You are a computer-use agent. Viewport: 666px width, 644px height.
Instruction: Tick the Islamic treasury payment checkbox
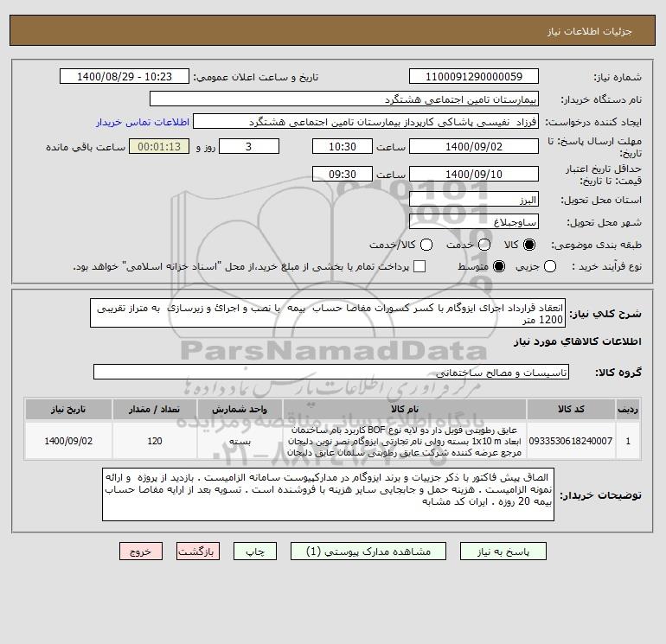pos(419,266)
